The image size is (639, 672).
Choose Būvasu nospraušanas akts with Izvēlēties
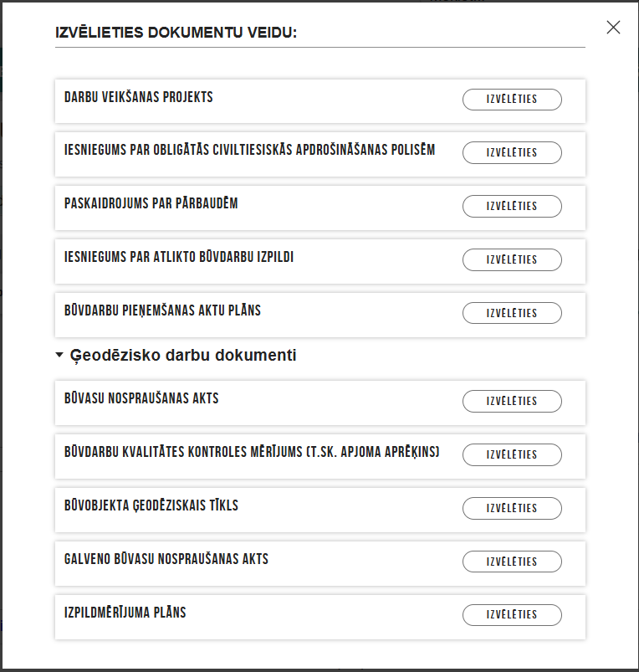tap(512, 401)
